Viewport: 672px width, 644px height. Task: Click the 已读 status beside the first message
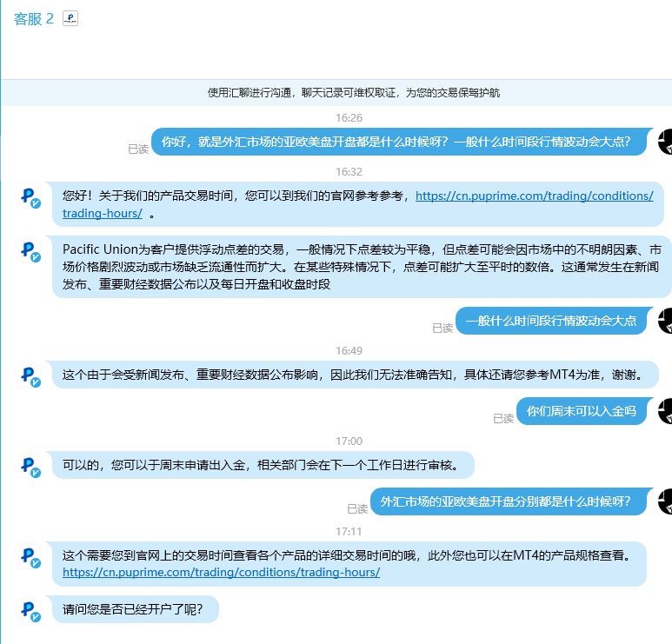coord(138,149)
